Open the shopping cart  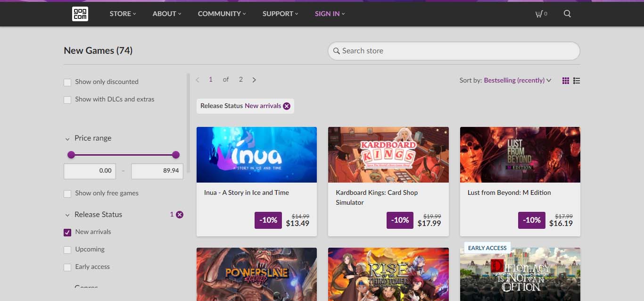pos(540,14)
